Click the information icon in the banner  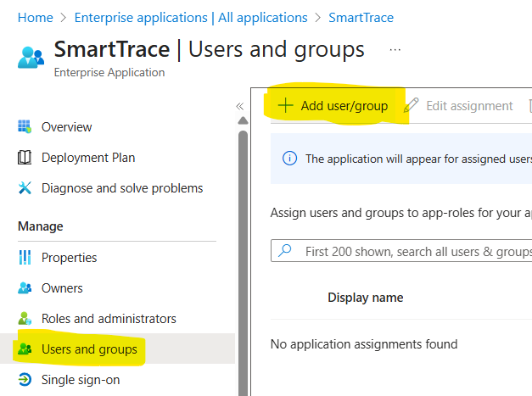tap(289, 159)
